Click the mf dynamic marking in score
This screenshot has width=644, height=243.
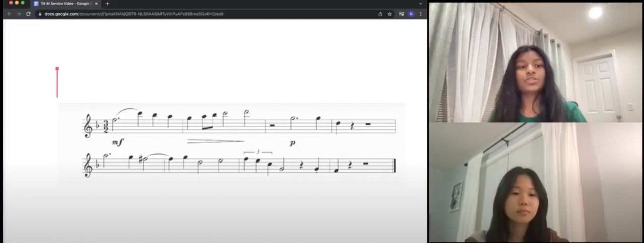[117, 143]
